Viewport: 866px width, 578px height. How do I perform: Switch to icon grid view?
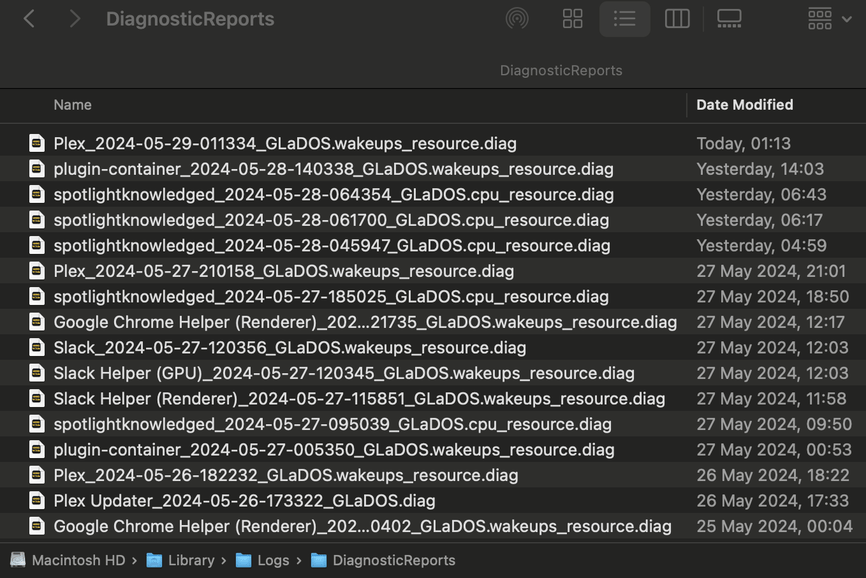[573, 19]
